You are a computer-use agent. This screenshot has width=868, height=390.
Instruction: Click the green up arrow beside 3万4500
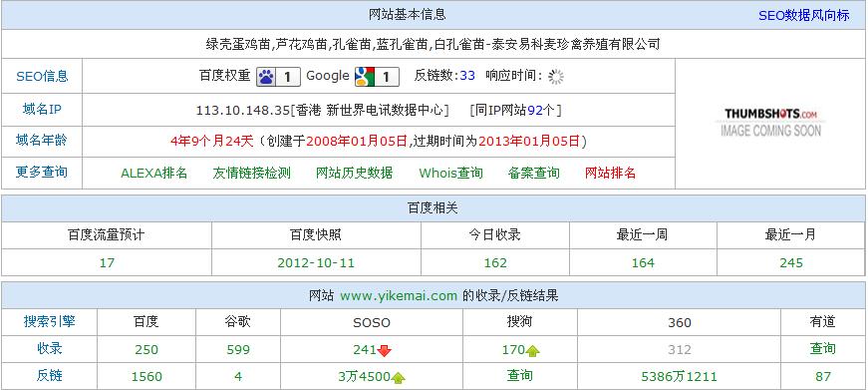[x=398, y=378]
